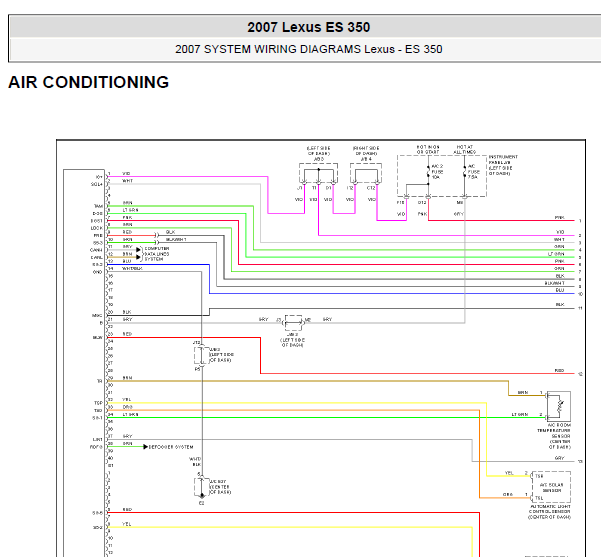The image size is (601, 557).
Task: Click the 'HOT IN ON OR START' label
Action: (428, 150)
